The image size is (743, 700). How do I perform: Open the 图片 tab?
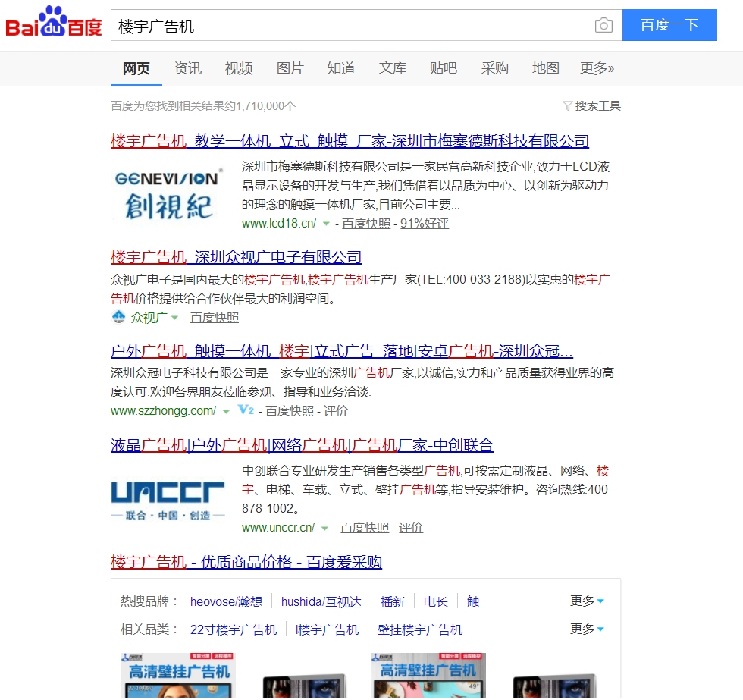coord(290,69)
